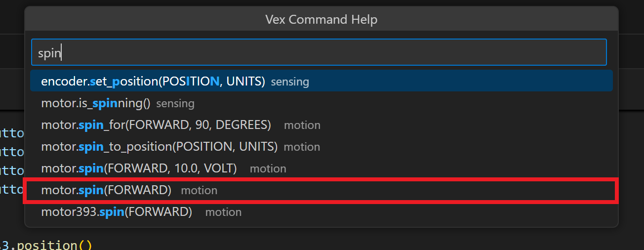Click the 'spin' search input field

click(x=319, y=52)
